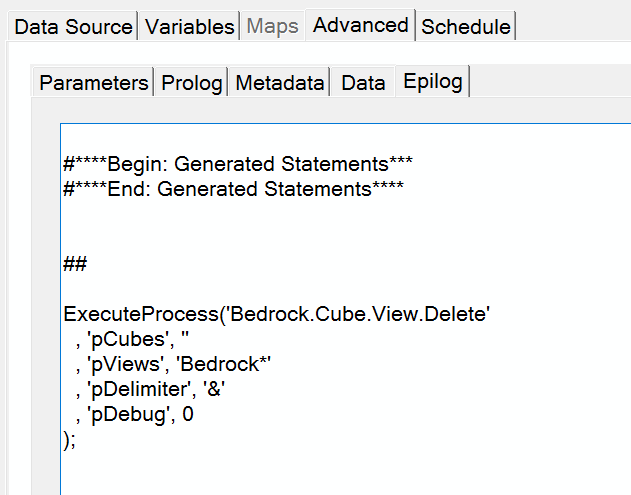631x495 pixels.
Task: Click the ## comment line
Action: 75,264
